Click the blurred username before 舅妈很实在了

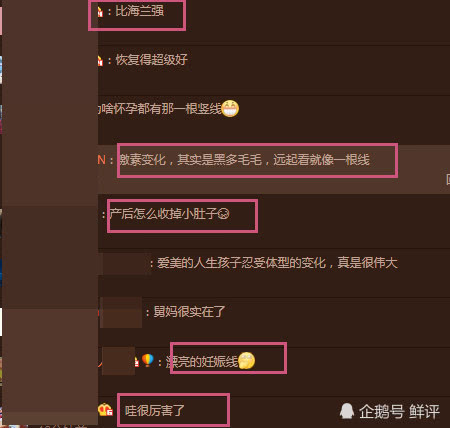click(x=121, y=312)
